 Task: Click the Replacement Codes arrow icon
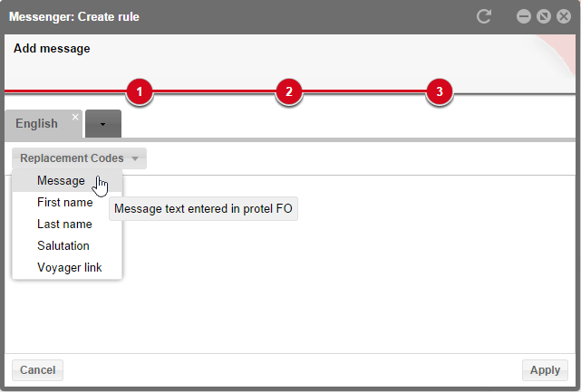pos(135,158)
